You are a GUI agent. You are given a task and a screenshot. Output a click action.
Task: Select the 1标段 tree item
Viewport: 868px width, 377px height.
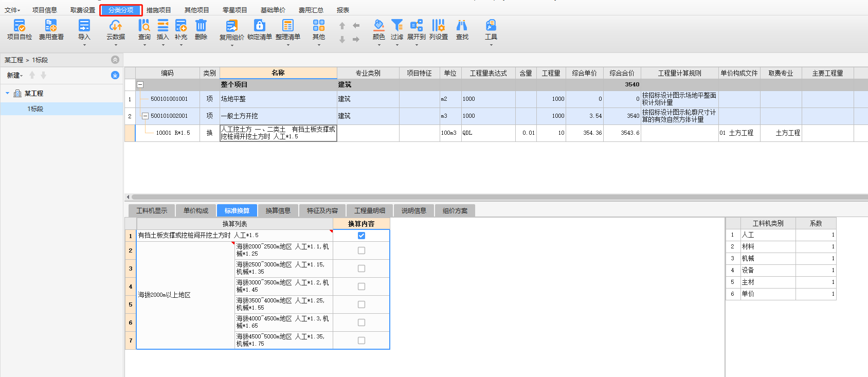pos(35,109)
